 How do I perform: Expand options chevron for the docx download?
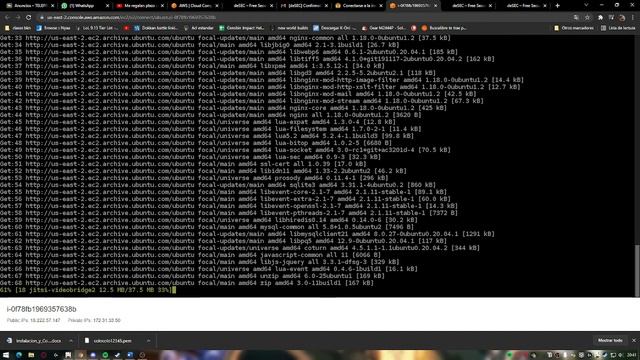(71, 340)
